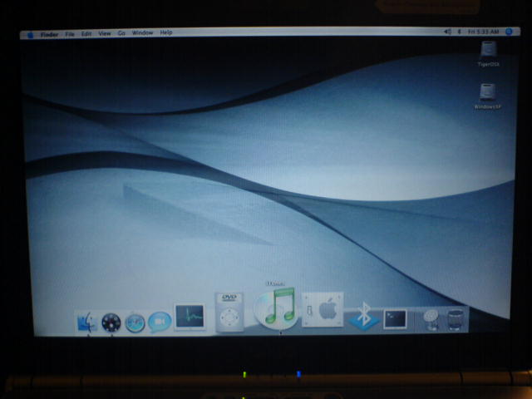This screenshot has height=399, width=532.
Task: Click the volume icon in menu bar
Action: tap(447, 32)
